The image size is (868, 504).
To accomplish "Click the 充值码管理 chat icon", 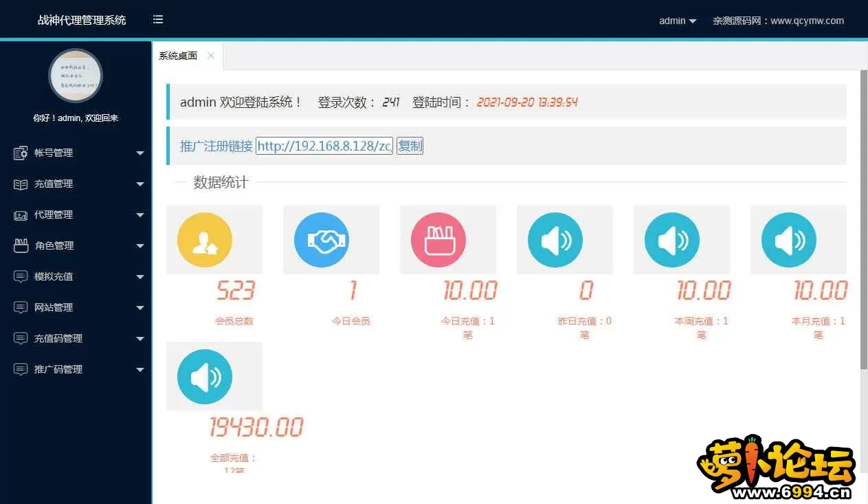I will [21, 338].
